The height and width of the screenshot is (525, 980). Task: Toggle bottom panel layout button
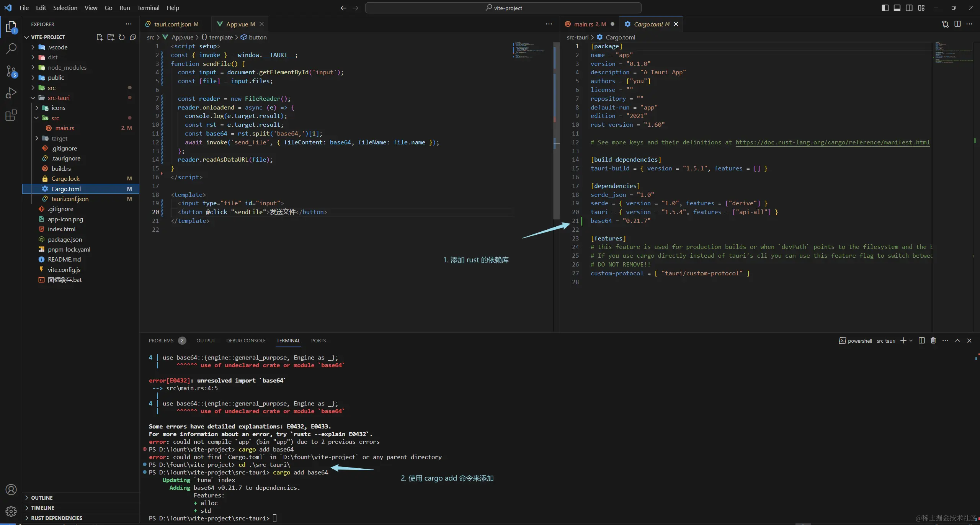tap(897, 8)
